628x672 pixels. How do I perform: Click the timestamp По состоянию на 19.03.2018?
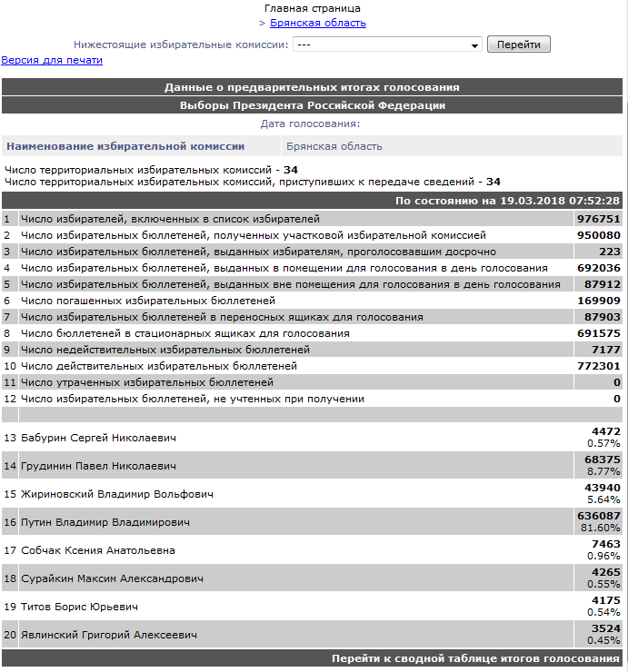pos(507,201)
